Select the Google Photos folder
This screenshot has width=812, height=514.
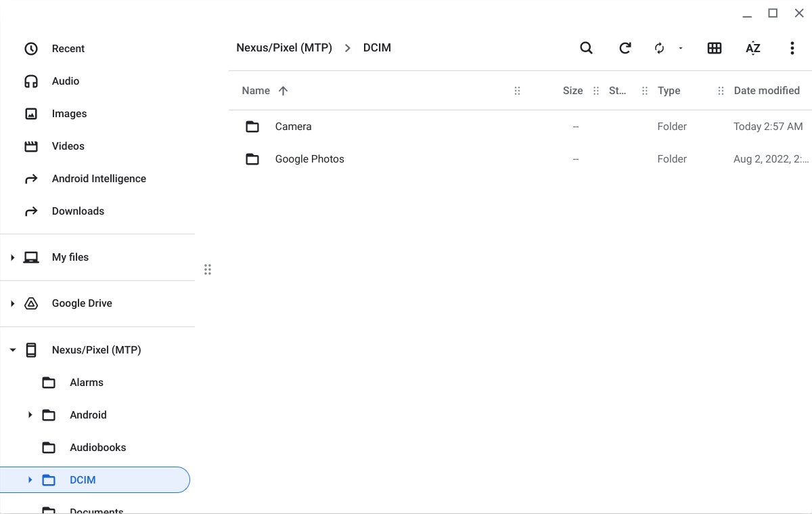(309, 159)
